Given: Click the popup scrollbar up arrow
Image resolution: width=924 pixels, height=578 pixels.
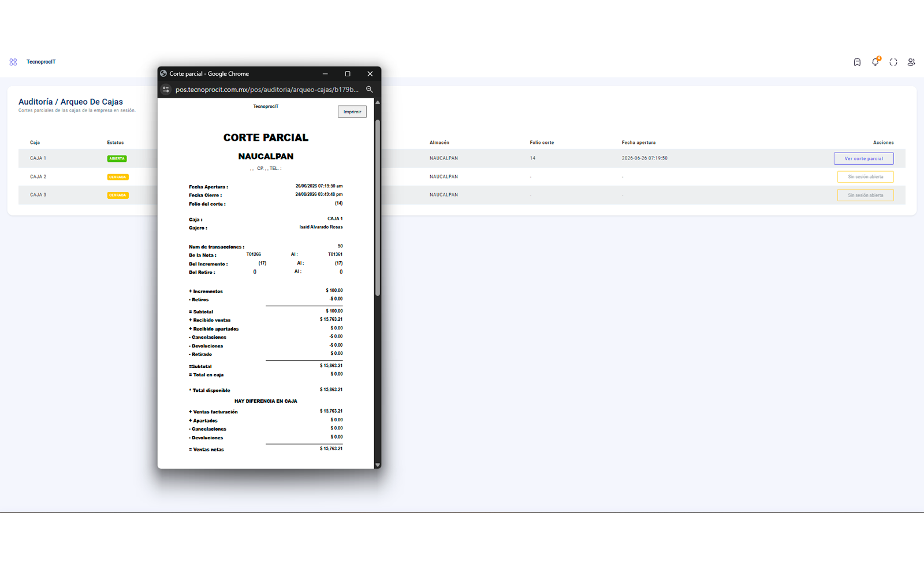Looking at the screenshot, I should (378, 102).
